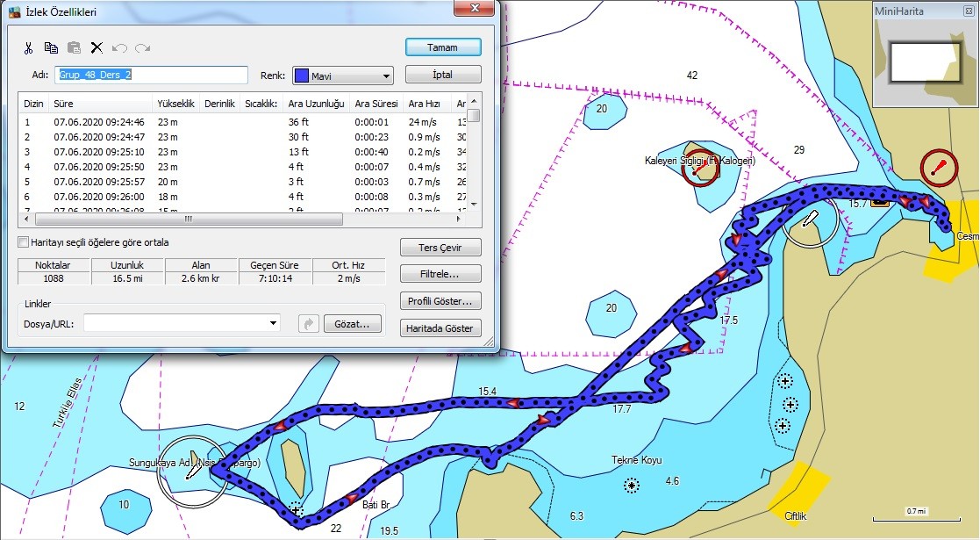Click the paste clipboard icon

point(74,47)
